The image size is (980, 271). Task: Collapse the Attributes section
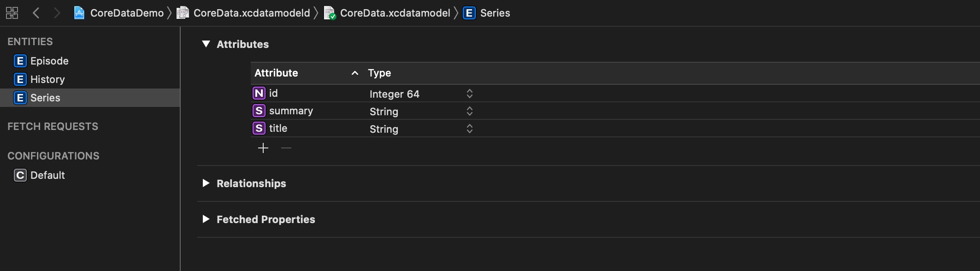click(x=206, y=44)
